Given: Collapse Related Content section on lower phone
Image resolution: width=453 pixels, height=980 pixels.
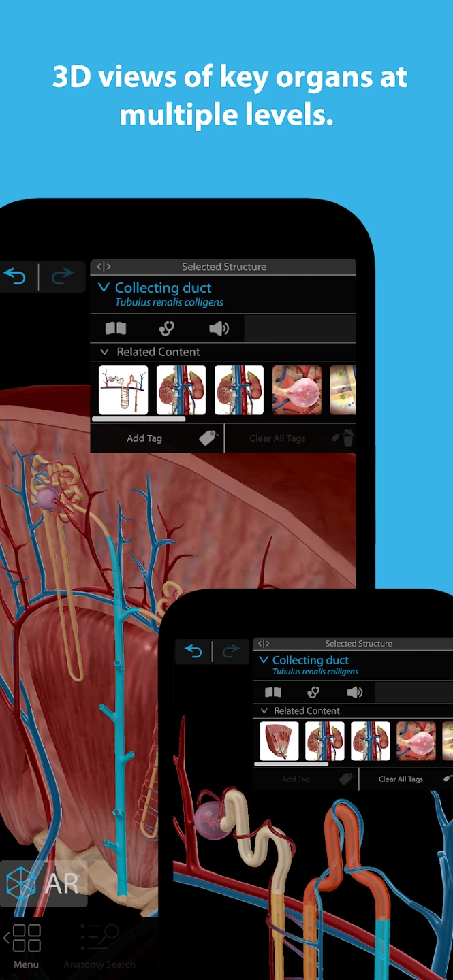Looking at the screenshot, I should 264,711.
